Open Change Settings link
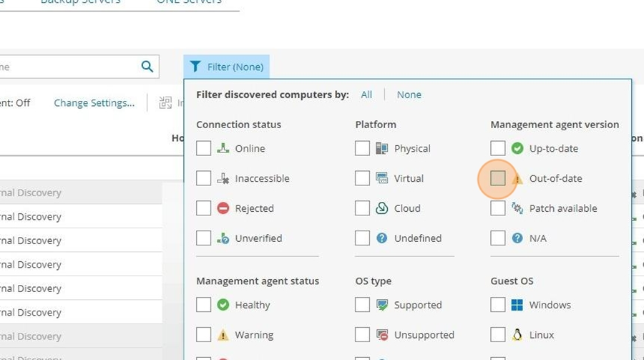644x360 pixels. tap(94, 103)
